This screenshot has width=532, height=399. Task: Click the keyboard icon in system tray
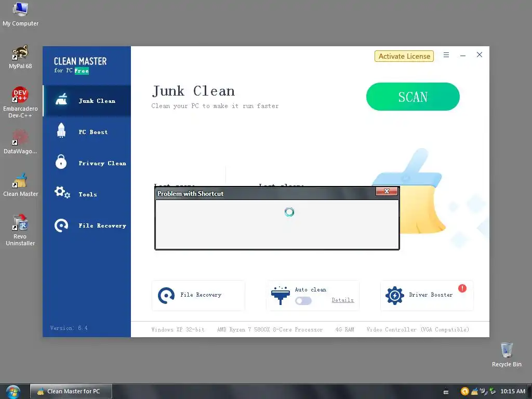[446, 392]
